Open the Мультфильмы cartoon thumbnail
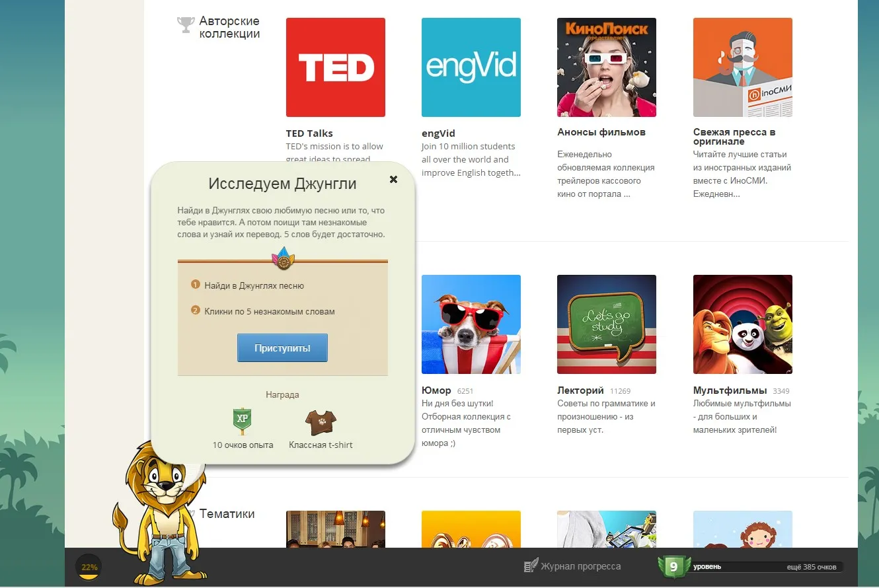 742,324
